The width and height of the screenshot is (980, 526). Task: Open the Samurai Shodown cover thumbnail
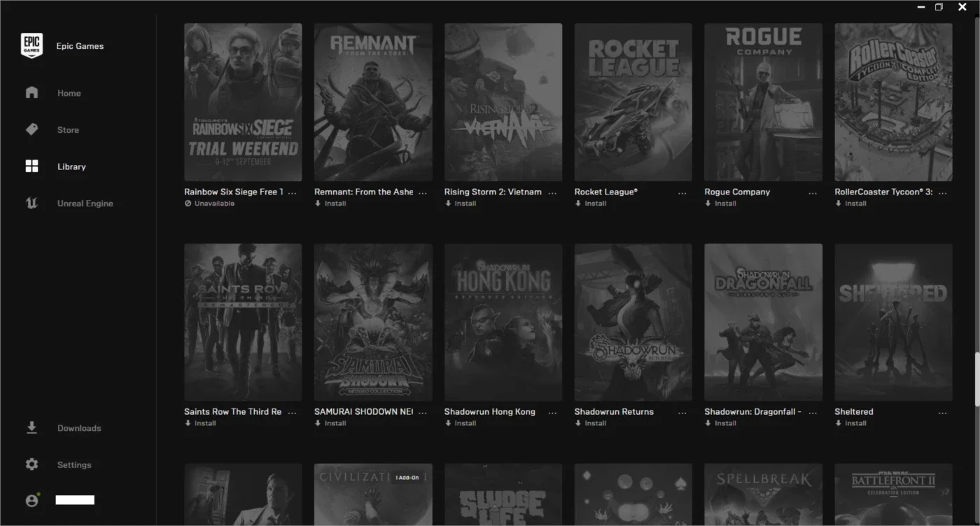tap(373, 322)
